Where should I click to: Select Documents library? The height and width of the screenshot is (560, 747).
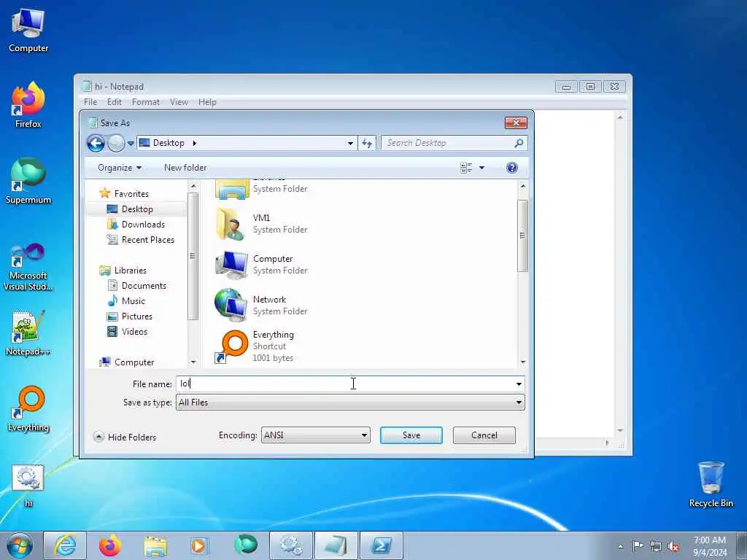[137, 285]
